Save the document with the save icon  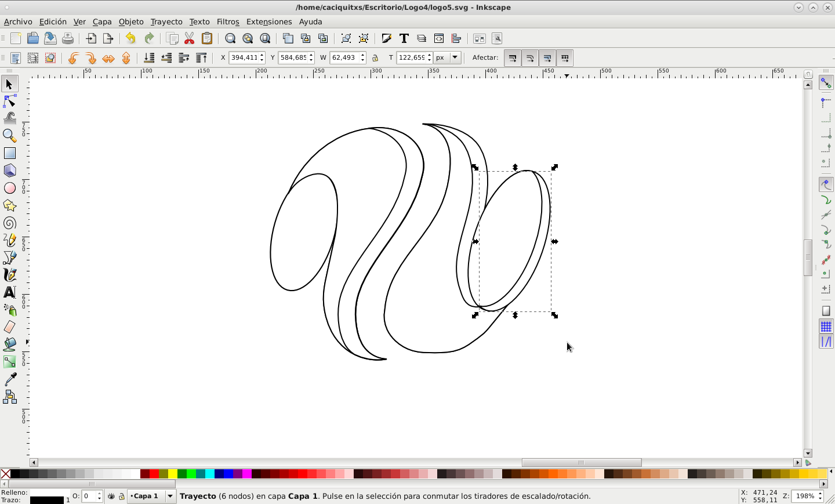click(50, 38)
